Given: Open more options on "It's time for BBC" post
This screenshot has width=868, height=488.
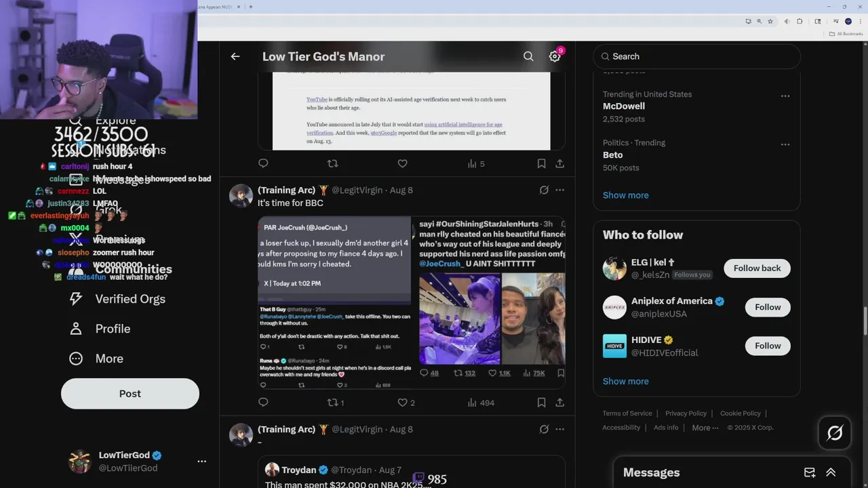Looking at the screenshot, I should (x=559, y=190).
